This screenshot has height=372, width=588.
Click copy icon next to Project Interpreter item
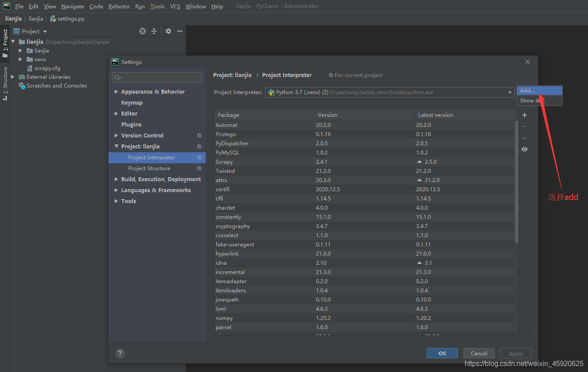click(199, 158)
